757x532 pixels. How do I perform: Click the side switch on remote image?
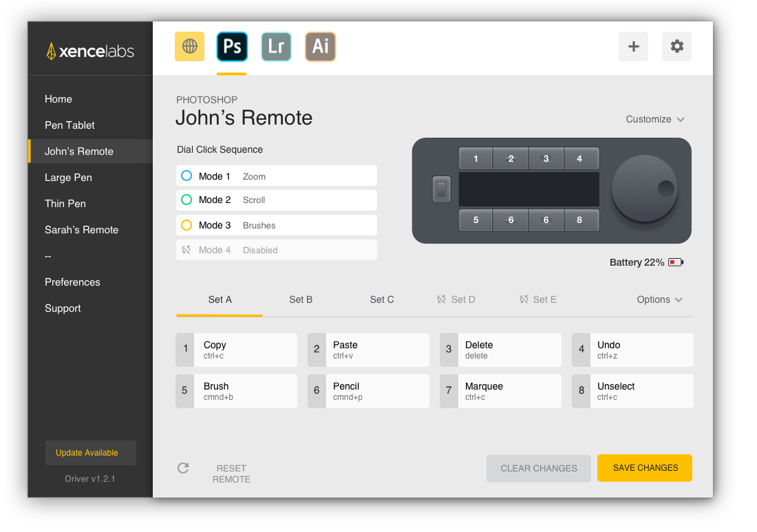click(441, 189)
